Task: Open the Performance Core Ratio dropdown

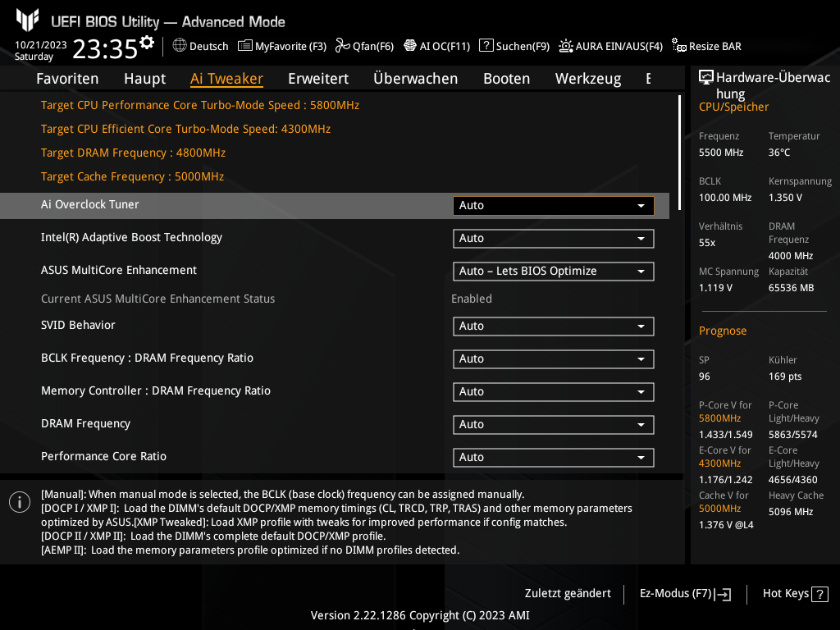Action: pyautogui.click(x=553, y=458)
